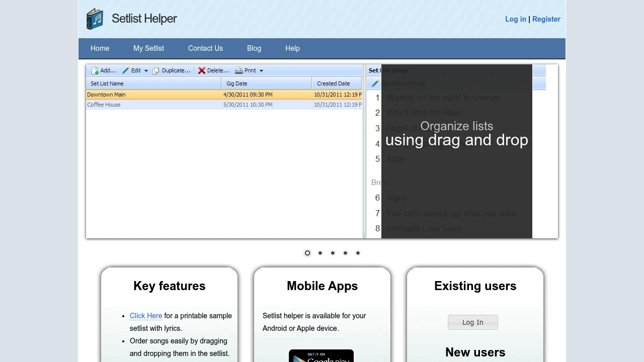Screen dimensions: 644x362
Task: Open the Help navigation tab
Action: (292, 48)
